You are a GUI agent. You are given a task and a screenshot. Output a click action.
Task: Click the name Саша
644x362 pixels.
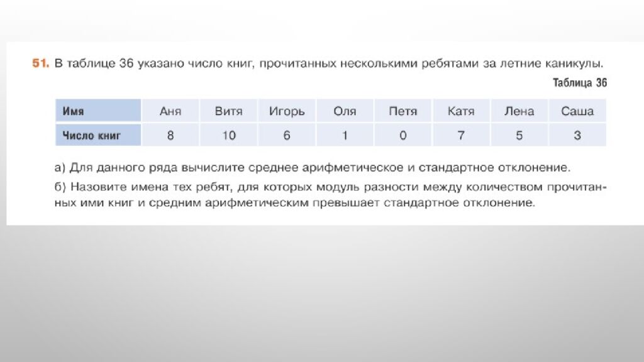click(576, 110)
